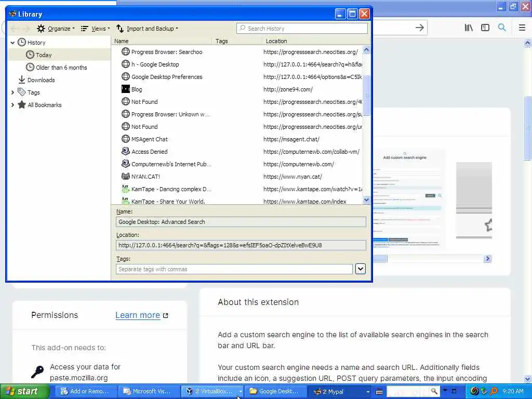Image resolution: width=532 pixels, height=399 pixels.
Task: Click the https://msagent.chat/ location cell
Action: click(x=291, y=139)
